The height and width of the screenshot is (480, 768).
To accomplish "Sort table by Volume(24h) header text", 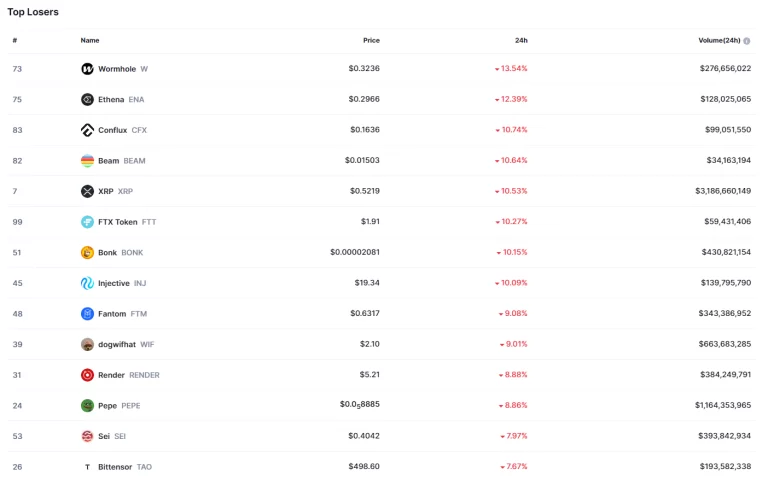I will pyautogui.click(x=719, y=41).
